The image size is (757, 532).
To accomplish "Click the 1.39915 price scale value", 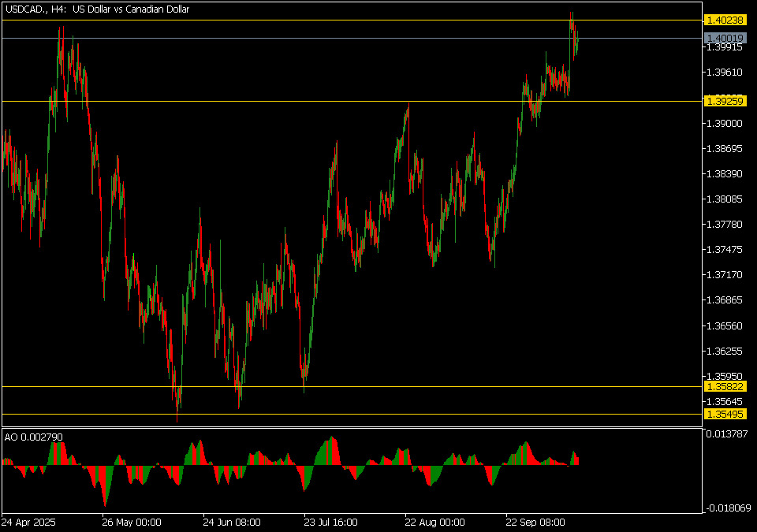I will tap(723, 47).
